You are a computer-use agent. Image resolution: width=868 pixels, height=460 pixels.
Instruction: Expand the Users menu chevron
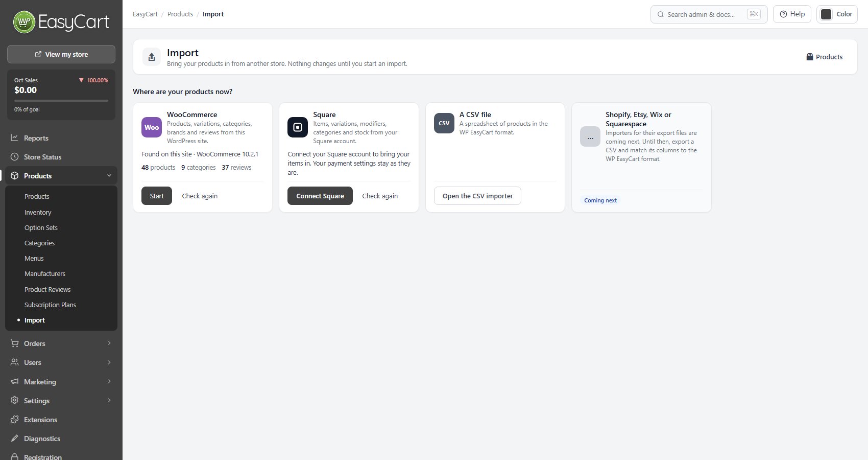tap(109, 362)
